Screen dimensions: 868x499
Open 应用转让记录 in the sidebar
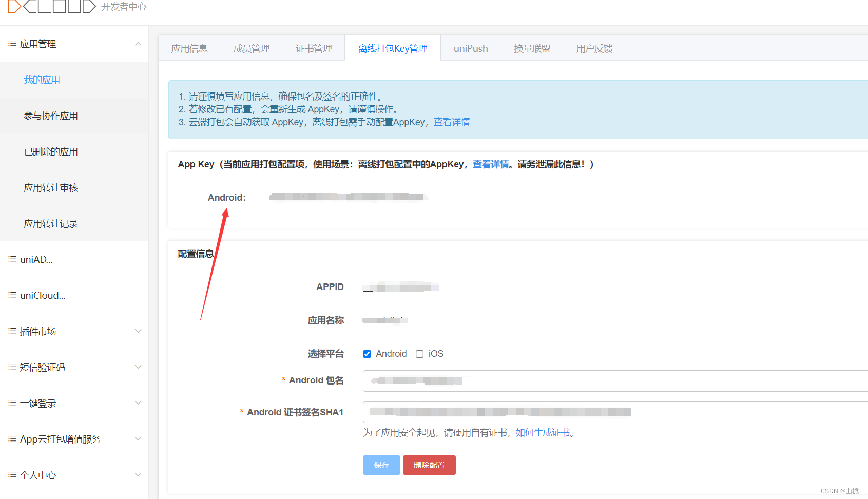74,223
